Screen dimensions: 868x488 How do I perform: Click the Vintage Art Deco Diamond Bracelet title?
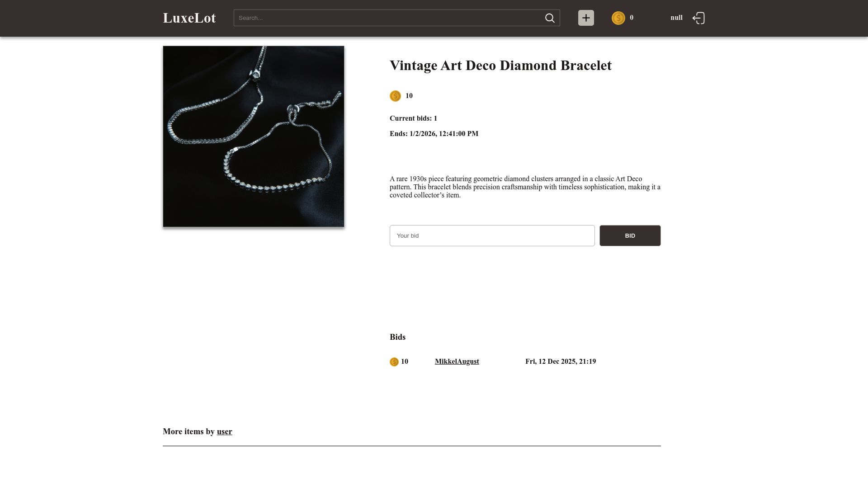500,66
